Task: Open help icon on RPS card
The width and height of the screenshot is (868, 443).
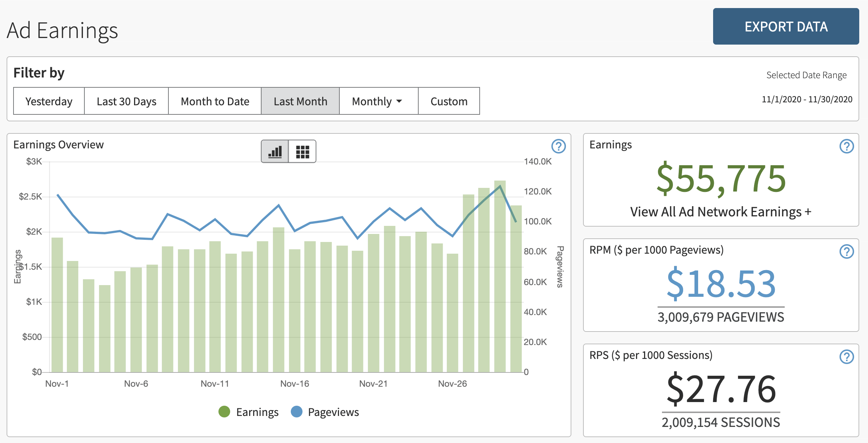Action: [x=846, y=357]
